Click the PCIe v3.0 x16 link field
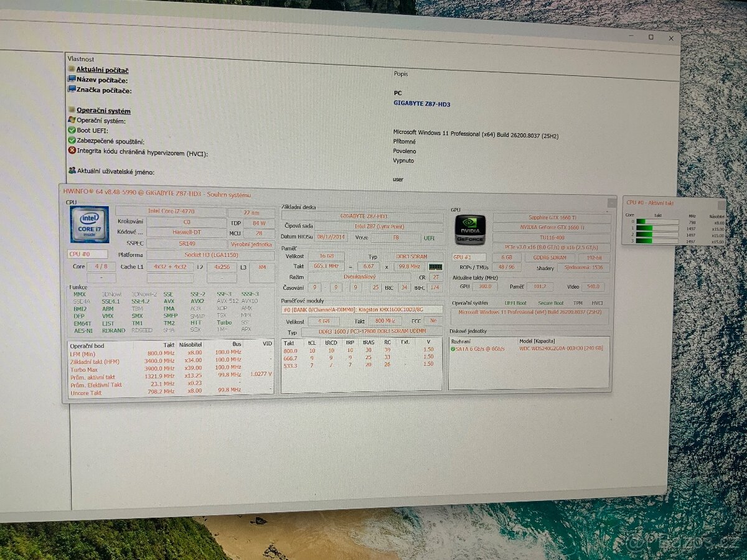The height and width of the screenshot is (560, 747). [x=552, y=248]
